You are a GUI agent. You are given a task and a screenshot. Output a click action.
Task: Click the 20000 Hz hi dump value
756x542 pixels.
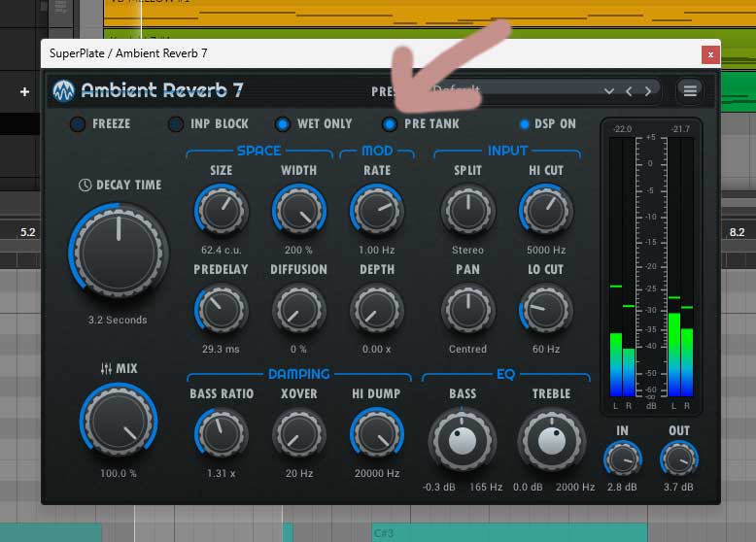pyautogui.click(x=377, y=474)
